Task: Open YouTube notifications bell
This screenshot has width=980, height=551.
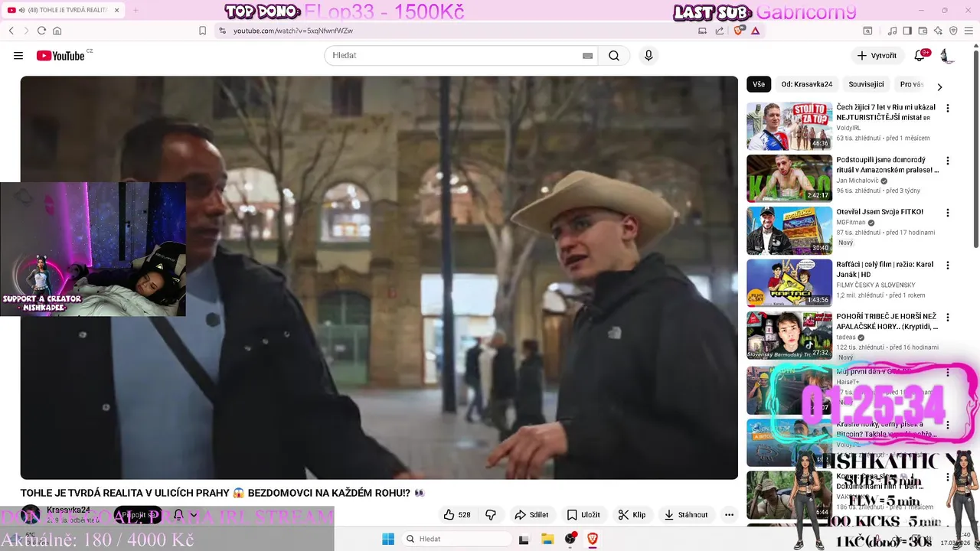Action: 920,56
